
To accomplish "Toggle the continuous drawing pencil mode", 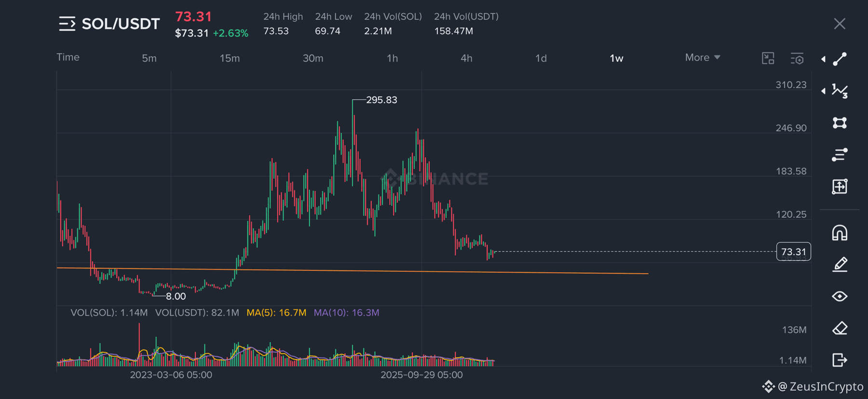I will (840, 265).
